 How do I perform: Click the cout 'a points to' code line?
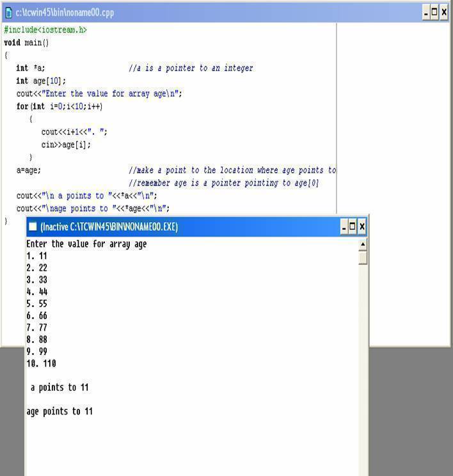pos(86,196)
